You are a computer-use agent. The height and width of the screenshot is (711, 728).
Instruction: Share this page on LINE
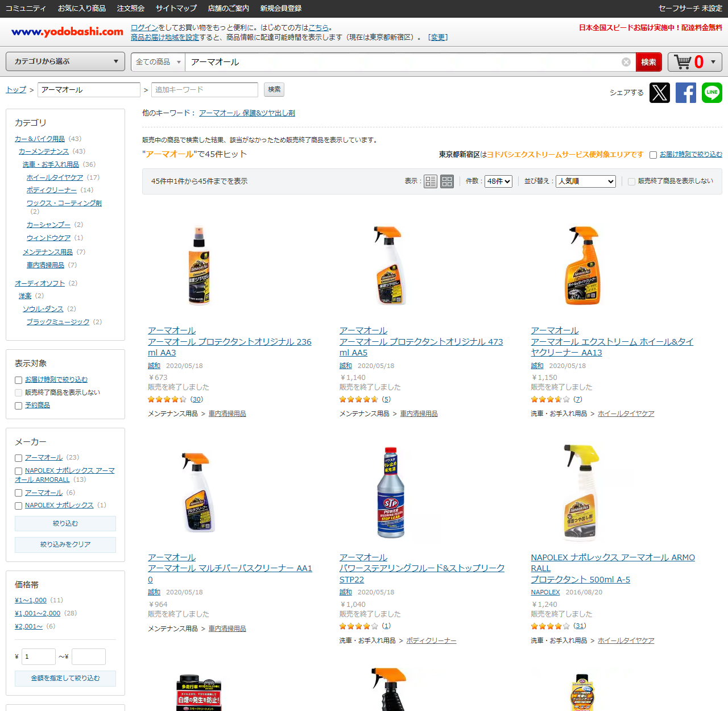point(712,92)
